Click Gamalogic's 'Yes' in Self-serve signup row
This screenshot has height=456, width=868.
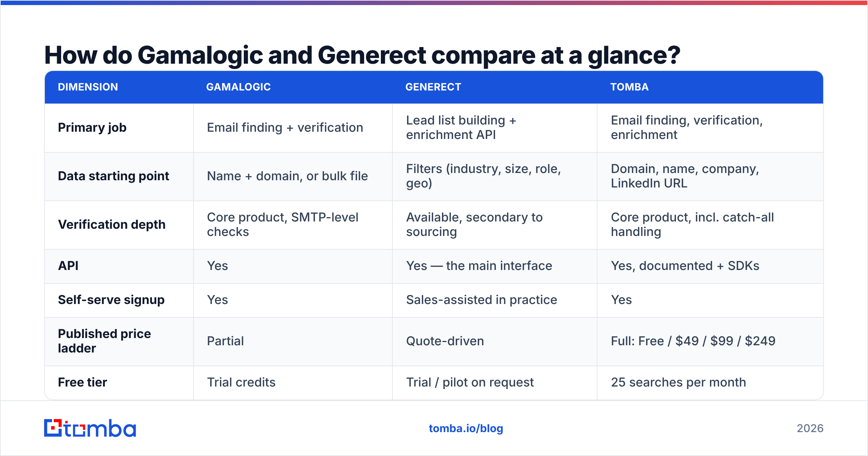click(217, 300)
